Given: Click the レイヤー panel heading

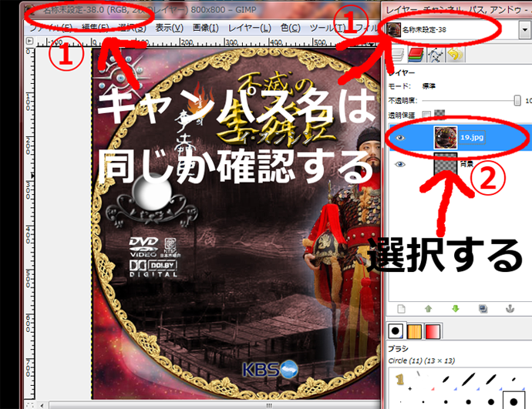Looking at the screenshot, I should pyautogui.click(x=402, y=72).
